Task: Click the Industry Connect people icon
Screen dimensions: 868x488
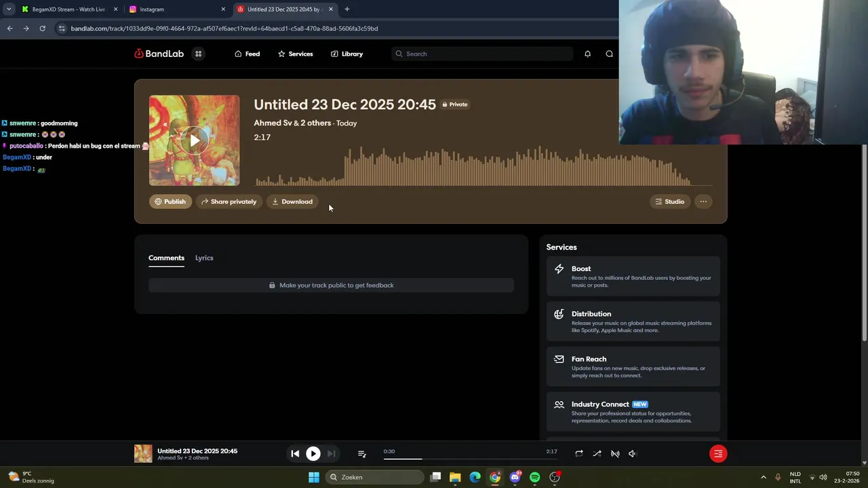Action: coord(559,405)
